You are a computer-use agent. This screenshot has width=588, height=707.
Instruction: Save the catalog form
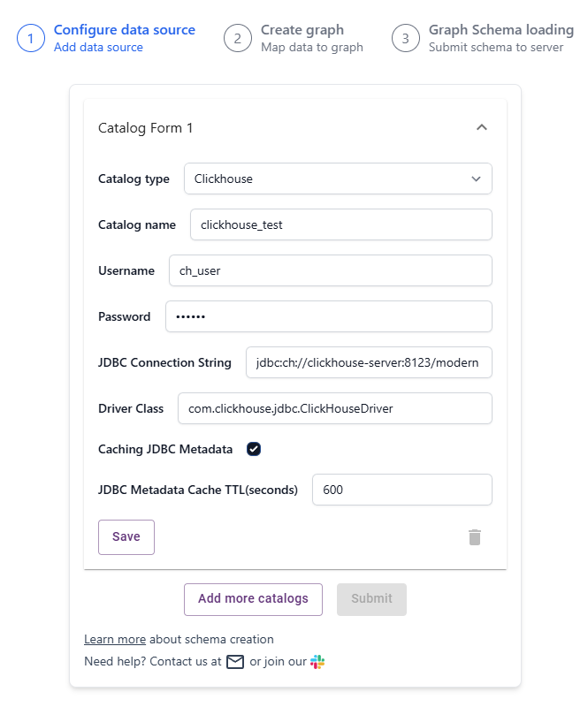[x=126, y=537]
